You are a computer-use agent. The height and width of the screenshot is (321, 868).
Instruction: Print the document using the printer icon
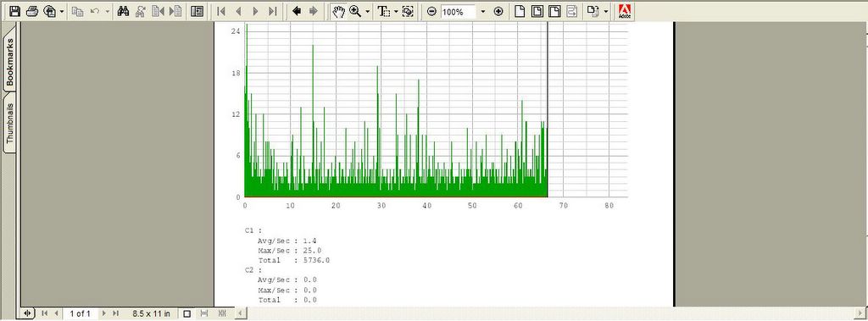click(32, 11)
